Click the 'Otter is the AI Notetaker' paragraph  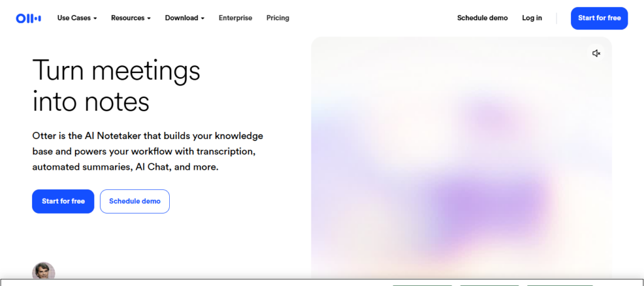coord(148,151)
